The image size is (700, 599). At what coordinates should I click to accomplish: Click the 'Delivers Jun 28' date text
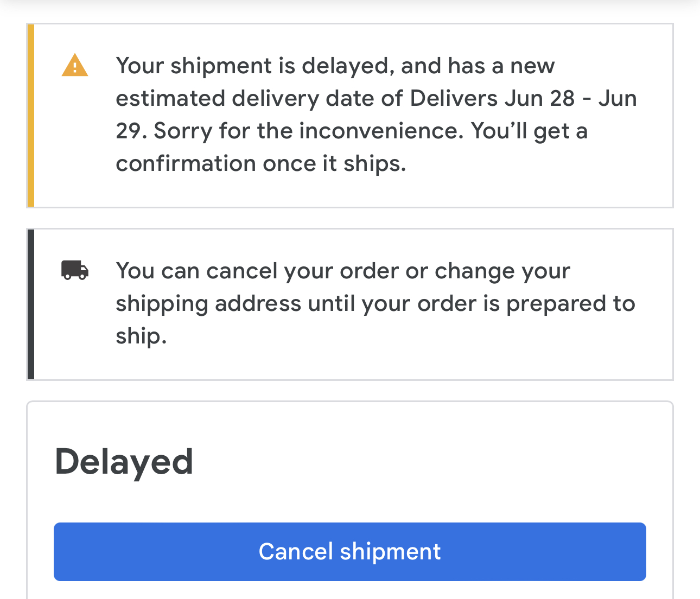click(x=492, y=98)
